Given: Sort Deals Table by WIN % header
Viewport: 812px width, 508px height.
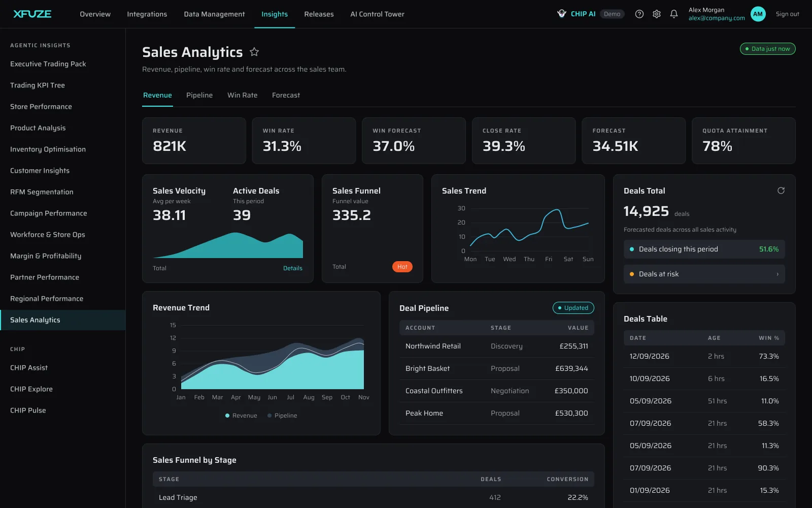Looking at the screenshot, I should tap(769, 338).
